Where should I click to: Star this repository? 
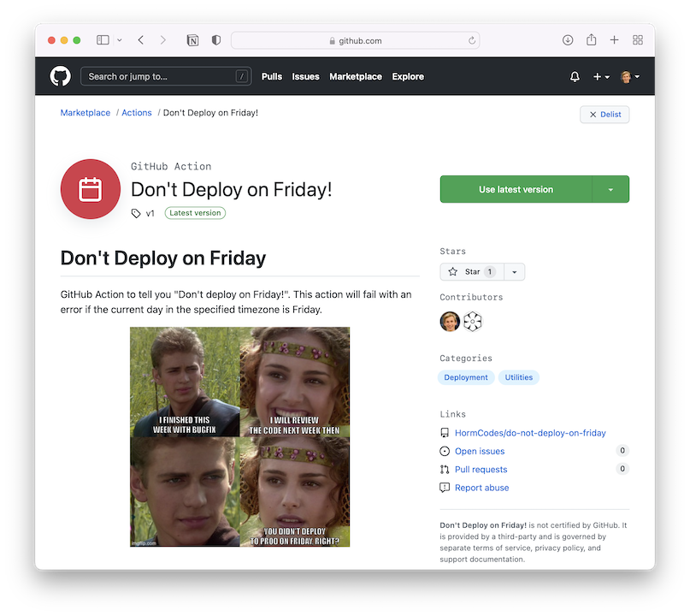[x=472, y=272]
